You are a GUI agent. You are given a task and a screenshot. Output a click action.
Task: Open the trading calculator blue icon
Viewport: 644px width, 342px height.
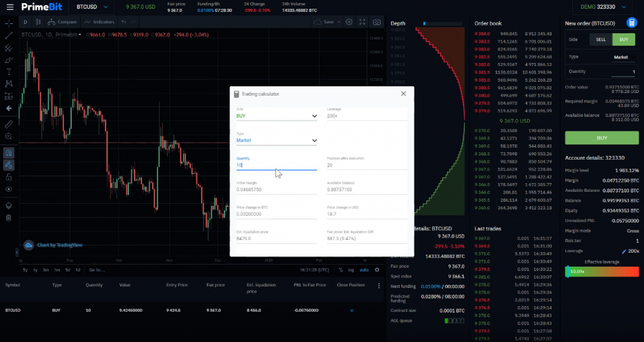631,23
